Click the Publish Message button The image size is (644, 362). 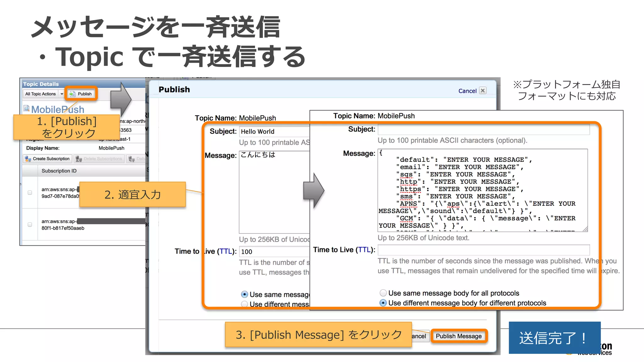pyautogui.click(x=458, y=336)
